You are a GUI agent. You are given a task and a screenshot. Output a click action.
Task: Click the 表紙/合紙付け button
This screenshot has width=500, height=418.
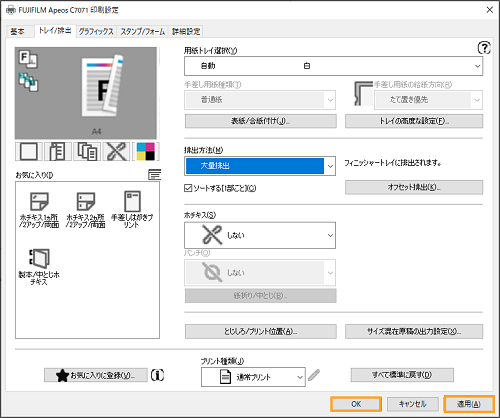(261, 121)
